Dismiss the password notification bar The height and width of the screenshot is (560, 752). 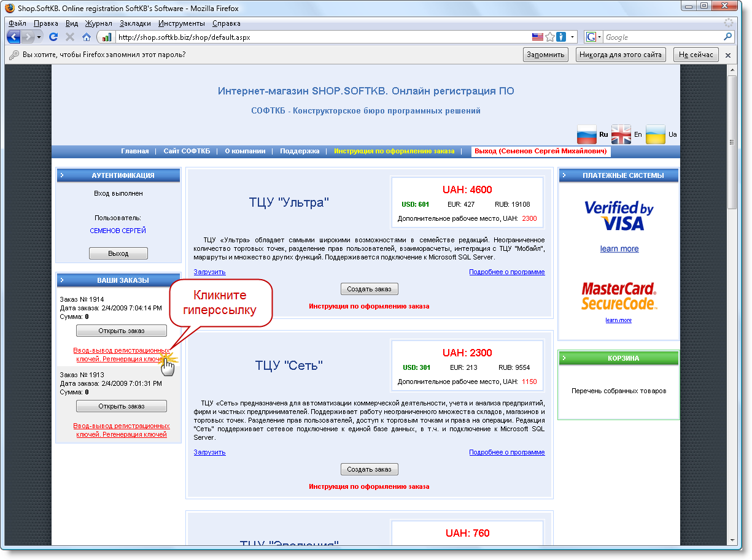tap(728, 55)
